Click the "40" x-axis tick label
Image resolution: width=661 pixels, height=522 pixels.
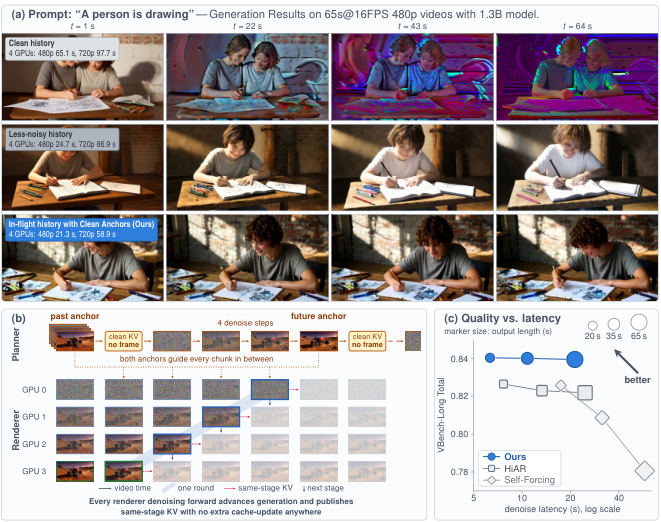pos(618,498)
